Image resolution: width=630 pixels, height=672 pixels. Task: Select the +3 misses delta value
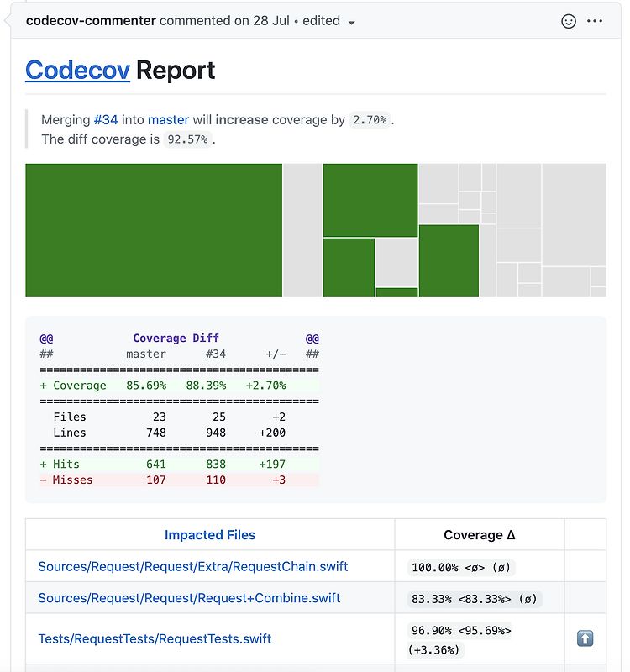click(279, 480)
